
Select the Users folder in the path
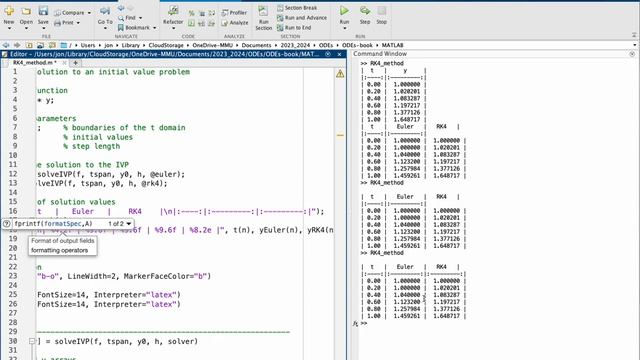coord(88,45)
